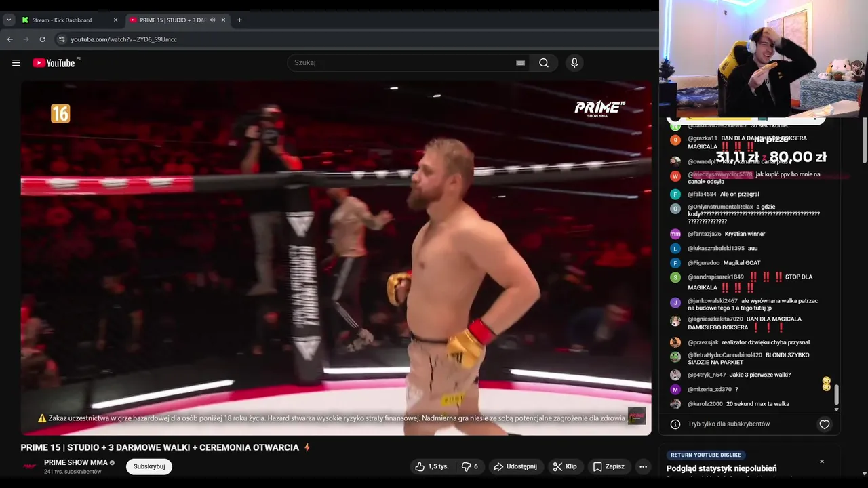Screen dimensions: 868x488
Task: Open subscribers-only mode info icon
Action: tap(675, 424)
